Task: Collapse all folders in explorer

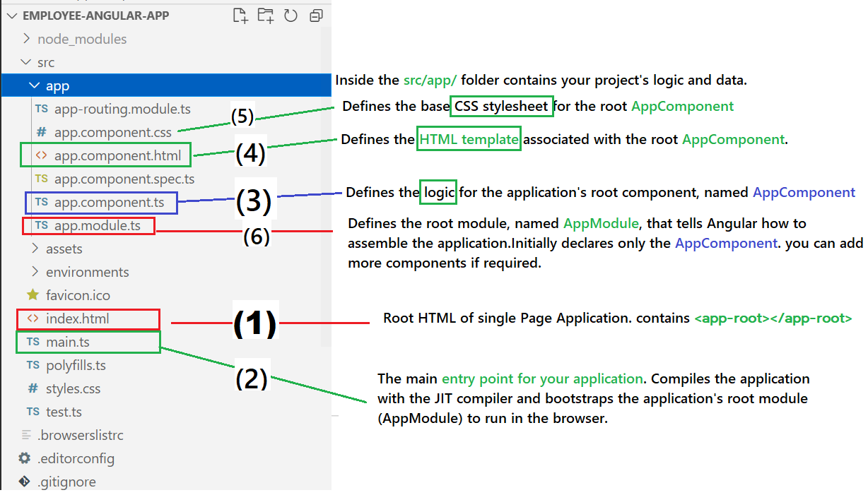Action: (315, 16)
